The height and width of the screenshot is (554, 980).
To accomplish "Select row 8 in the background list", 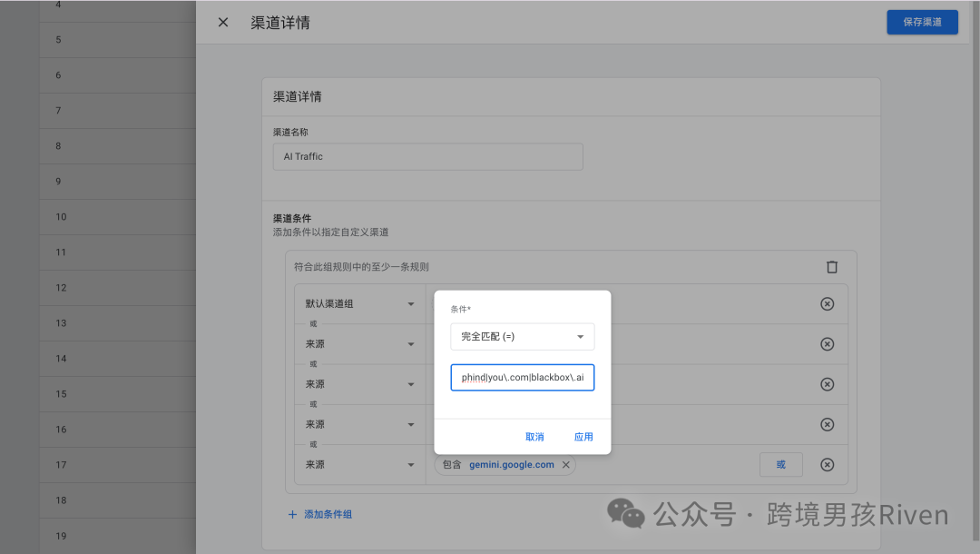I will coord(117,146).
